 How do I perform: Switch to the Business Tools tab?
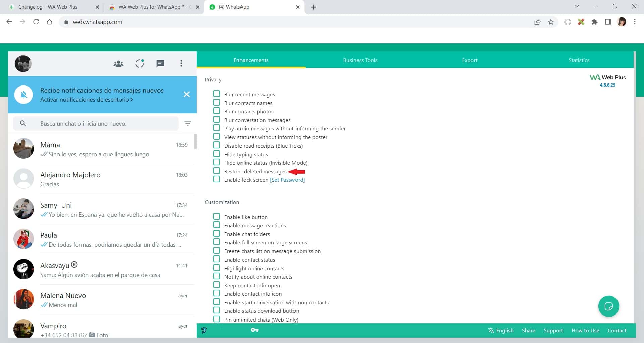click(x=360, y=60)
